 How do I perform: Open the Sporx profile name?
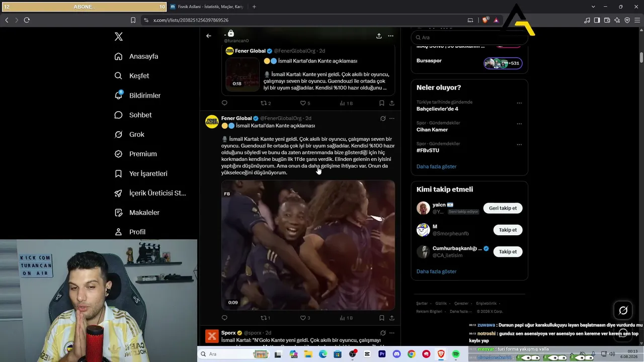tap(229, 333)
